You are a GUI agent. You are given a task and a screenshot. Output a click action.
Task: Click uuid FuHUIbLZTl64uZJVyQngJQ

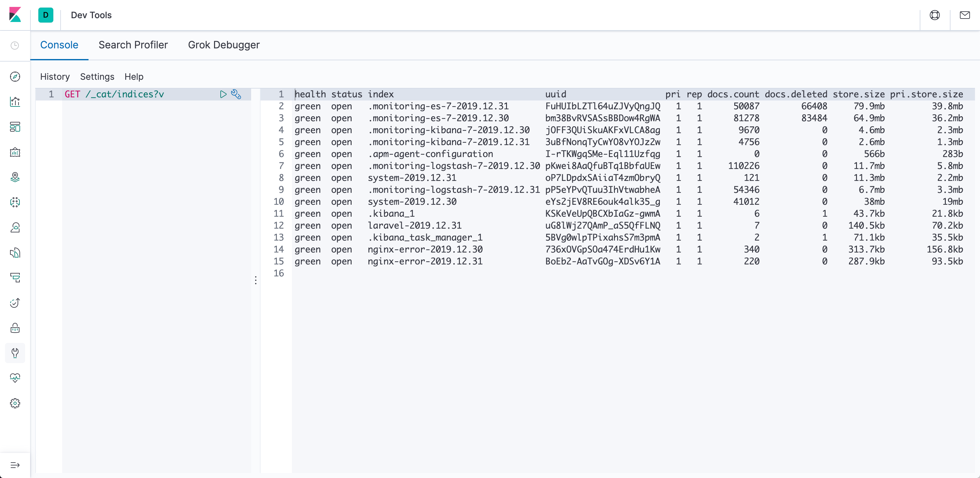coord(603,106)
